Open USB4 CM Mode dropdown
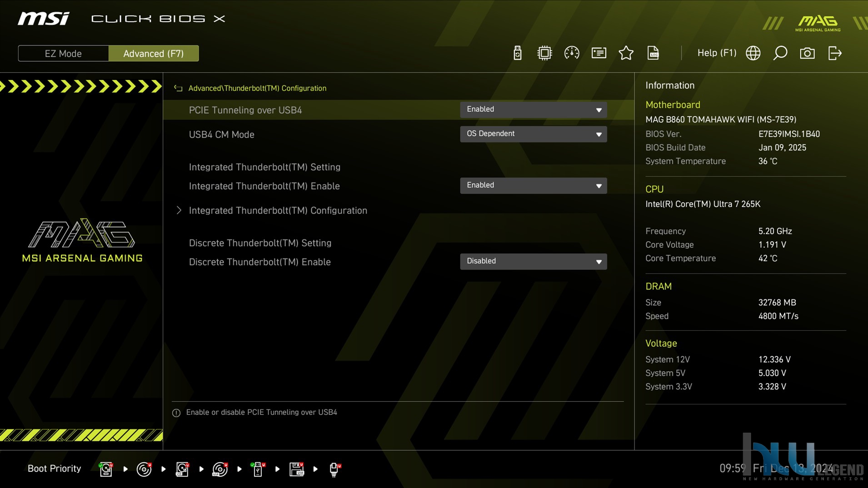 pos(533,134)
